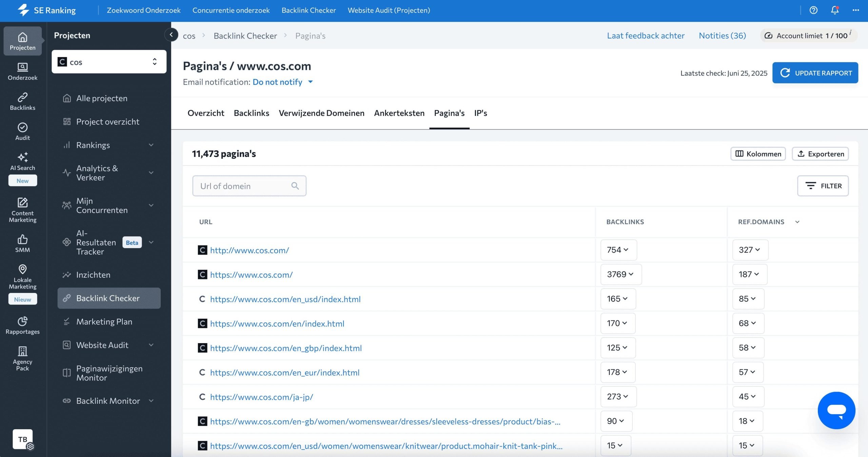Click the Exporteren button
Viewport: 868px width, 457px height.
click(820, 154)
